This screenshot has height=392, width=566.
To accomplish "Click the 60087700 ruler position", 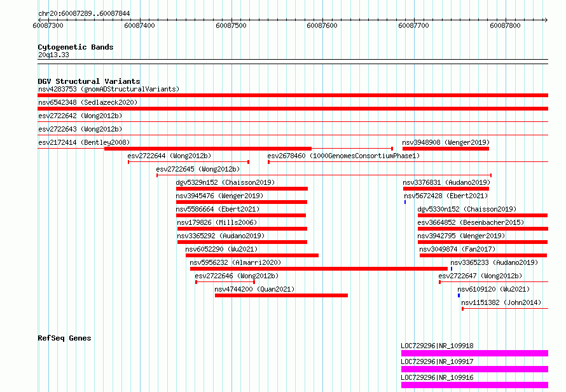I will [x=413, y=25].
